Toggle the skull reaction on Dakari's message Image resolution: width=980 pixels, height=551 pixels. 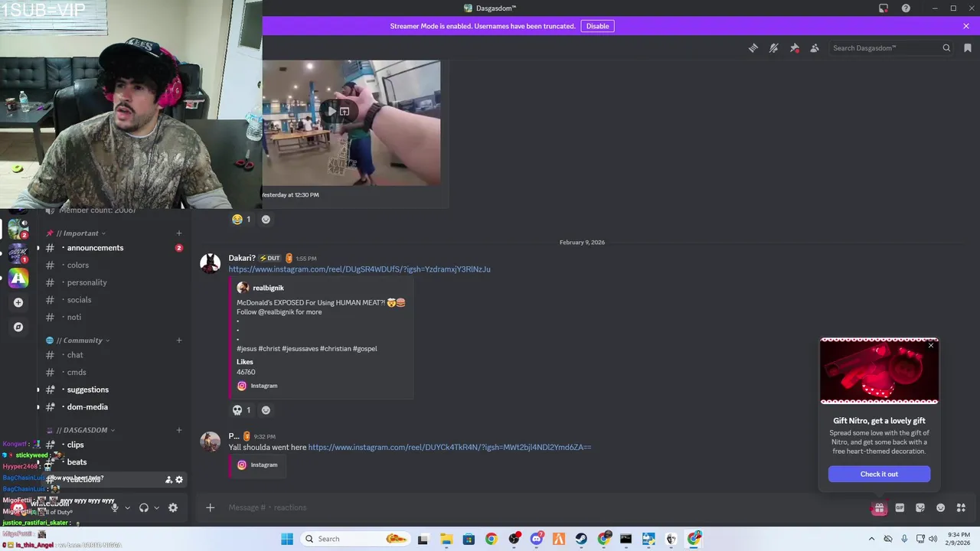pyautogui.click(x=241, y=410)
